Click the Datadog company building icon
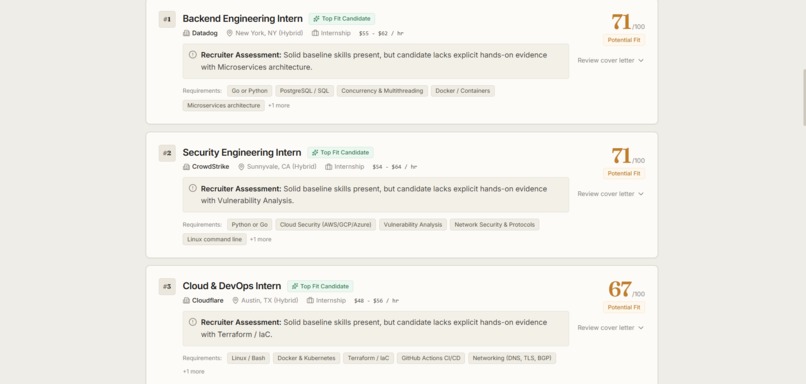The image size is (806, 384). 186,33
